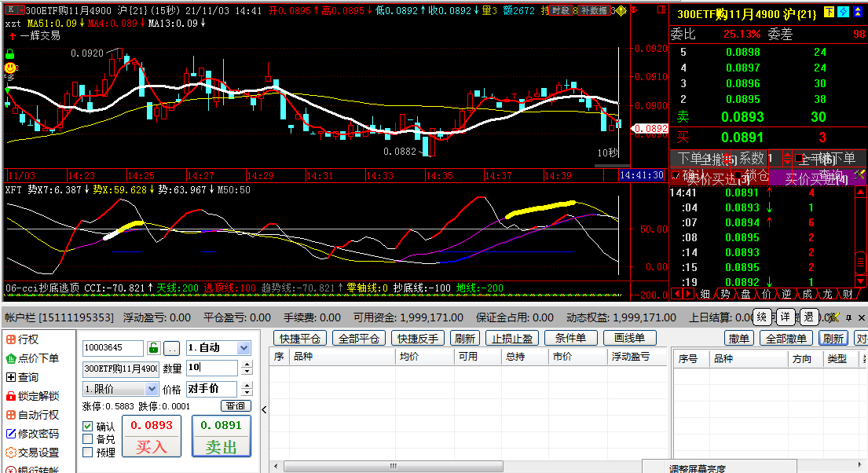Enable the 预埋 checkbox
The height and width of the screenshot is (473, 868).
87,453
